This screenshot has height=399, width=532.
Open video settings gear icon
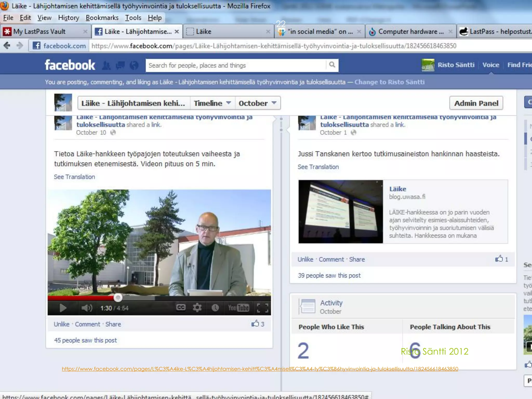(197, 308)
